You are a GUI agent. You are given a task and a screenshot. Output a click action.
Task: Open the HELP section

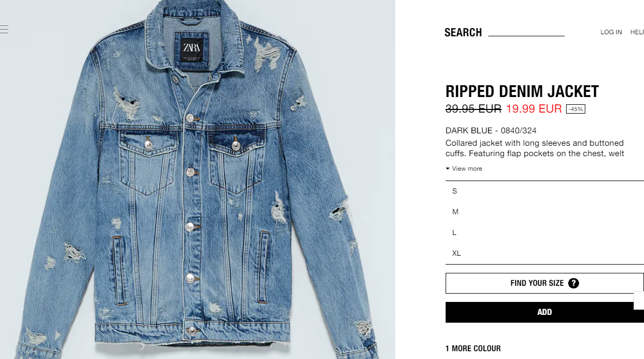tap(637, 32)
